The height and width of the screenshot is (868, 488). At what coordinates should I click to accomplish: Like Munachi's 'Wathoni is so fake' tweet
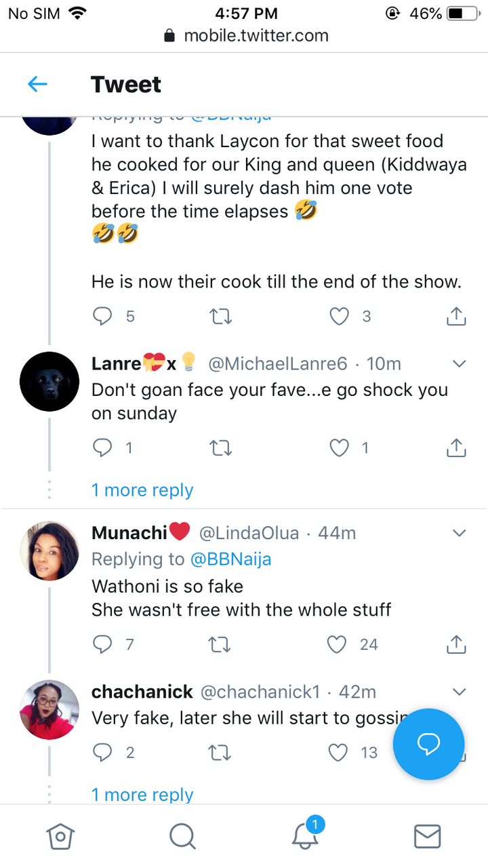tap(337, 644)
